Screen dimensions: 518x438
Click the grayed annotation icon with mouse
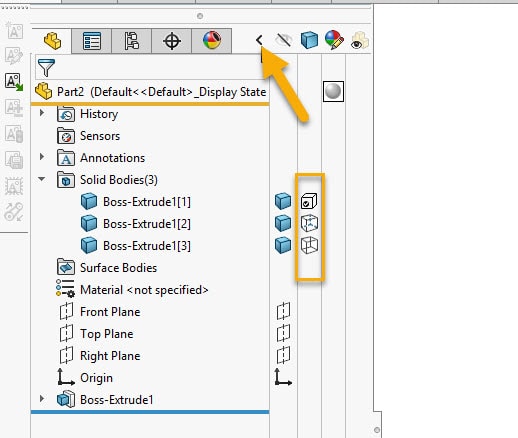click(14, 134)
